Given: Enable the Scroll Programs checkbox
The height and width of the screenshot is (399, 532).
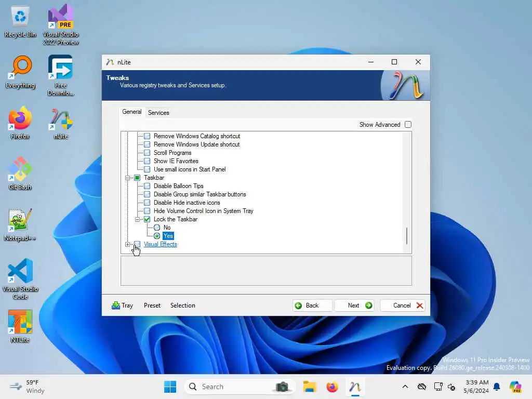Looking at the screenshot, I should pyautogui.click(x=147, y=153).
